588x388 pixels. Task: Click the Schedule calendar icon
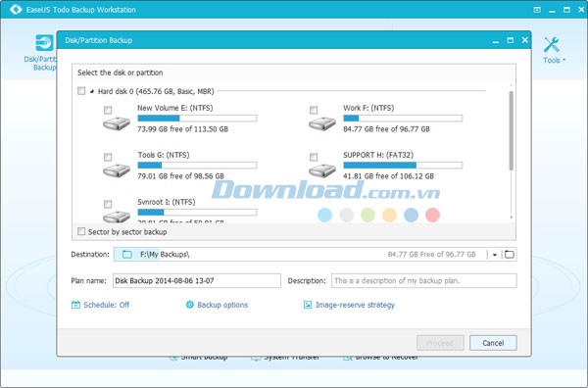75,305
